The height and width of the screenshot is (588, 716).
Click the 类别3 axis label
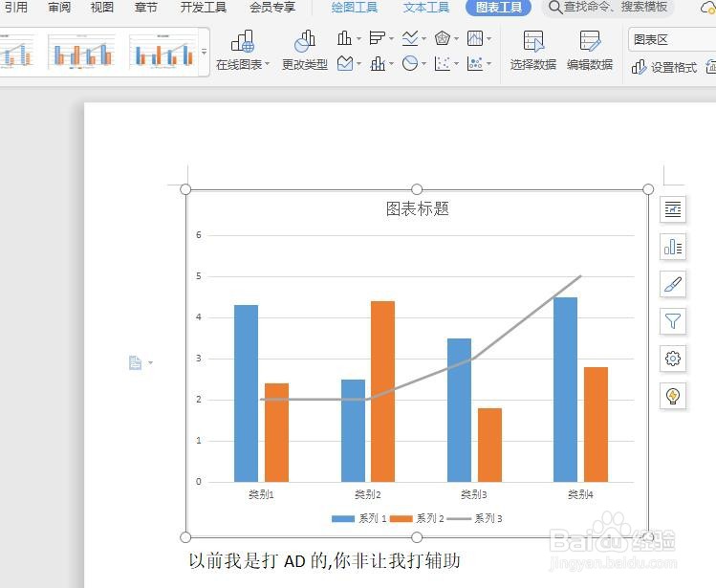474,494
